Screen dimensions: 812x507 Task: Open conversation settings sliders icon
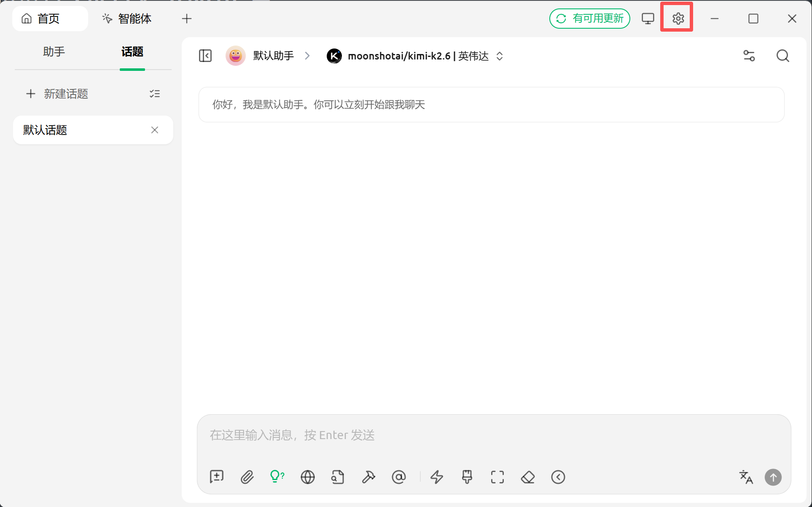tap(749, 56)
